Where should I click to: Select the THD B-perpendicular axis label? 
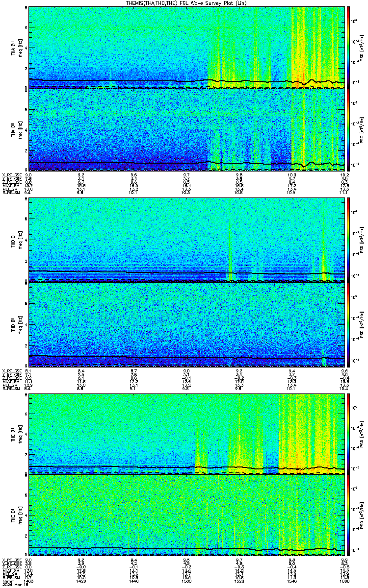(14, 240)
